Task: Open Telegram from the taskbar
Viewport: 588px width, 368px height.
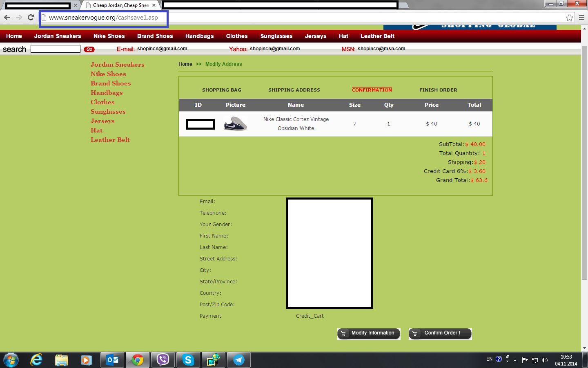Action: pos(239,360)
